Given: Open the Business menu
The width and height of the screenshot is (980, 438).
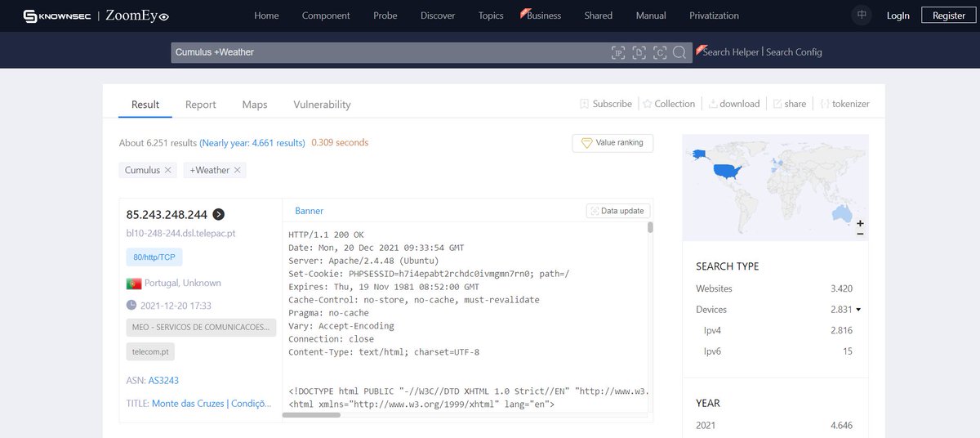Looking at the screenshot, I should pyautogui.click(x=544, y=16).
